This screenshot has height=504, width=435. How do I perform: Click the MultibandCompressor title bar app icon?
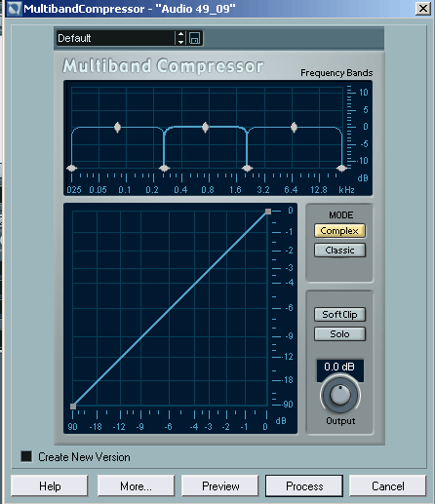click(x=14, y=9)
